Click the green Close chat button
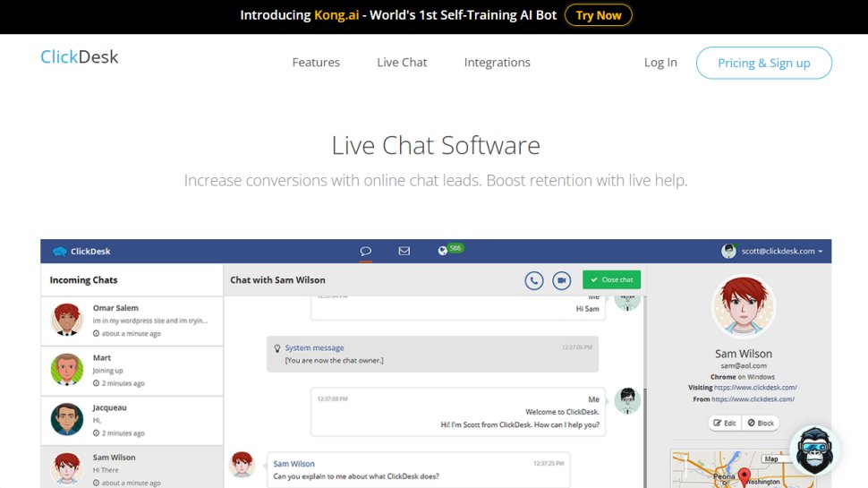This screenshot has height=488, width=868. pyautogui.click(x=611, y=279)
